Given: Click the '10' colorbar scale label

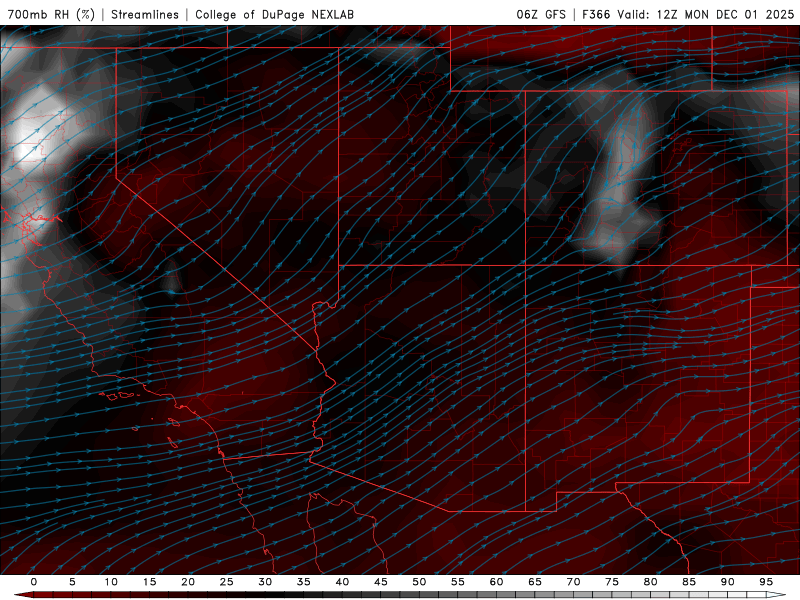Looking at the screenshot, I should pyautogui.click(x=111, y=582).
